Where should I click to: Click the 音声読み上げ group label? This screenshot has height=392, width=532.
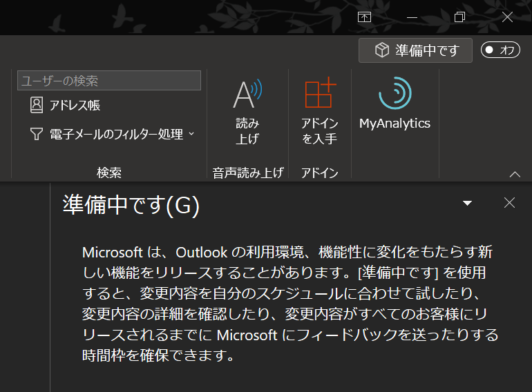(247, 173)
